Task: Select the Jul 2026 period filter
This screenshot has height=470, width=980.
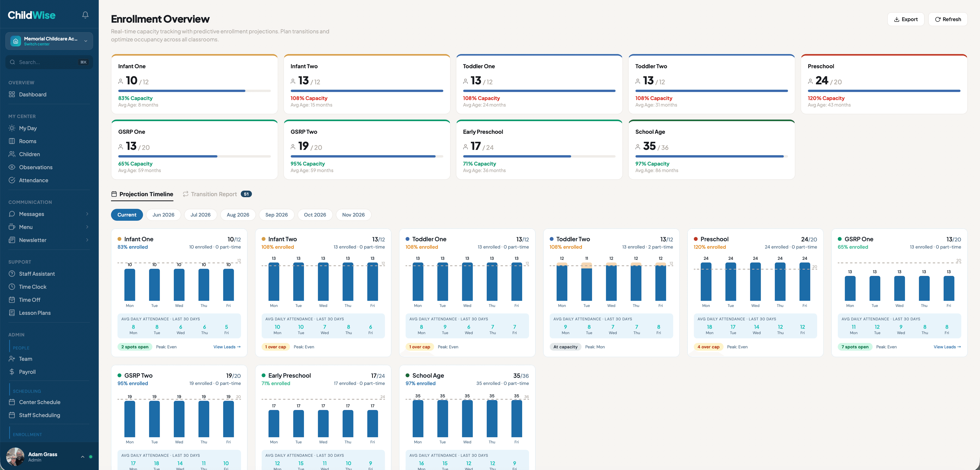Action: point(201,215)
